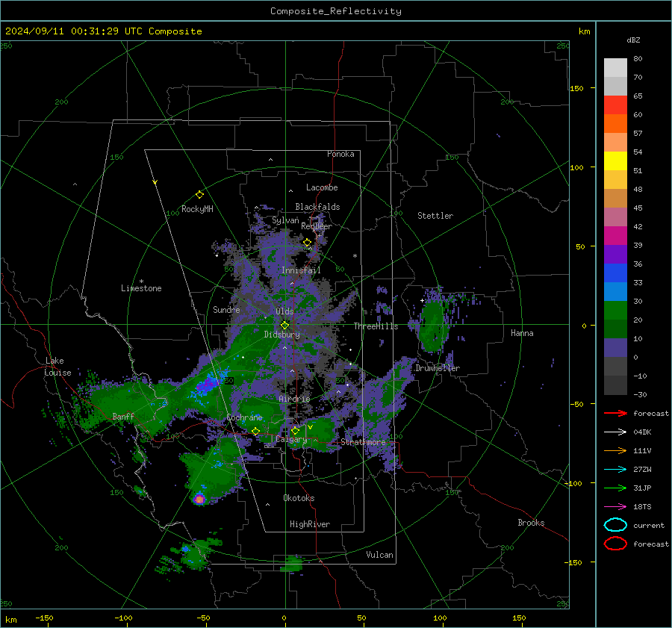Click the Brooks city label
Viewport: 672px width, 628px height.
[531, 523]
